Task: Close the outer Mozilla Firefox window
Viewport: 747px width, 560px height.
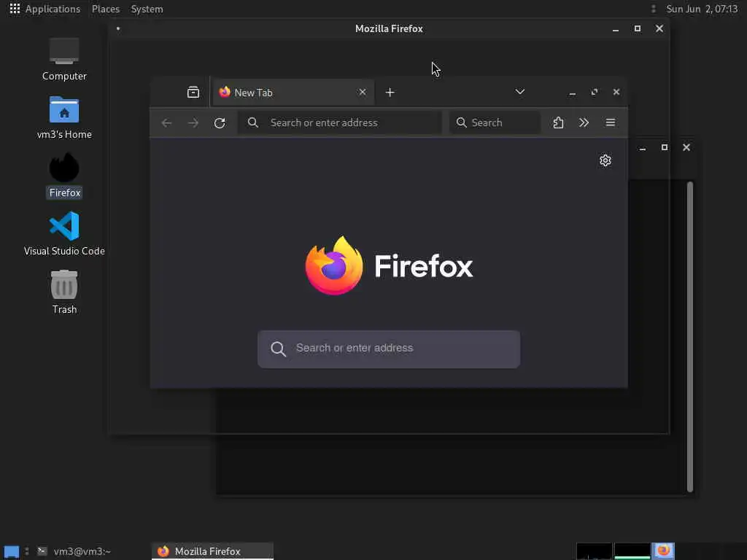Action: coord(659,28)
